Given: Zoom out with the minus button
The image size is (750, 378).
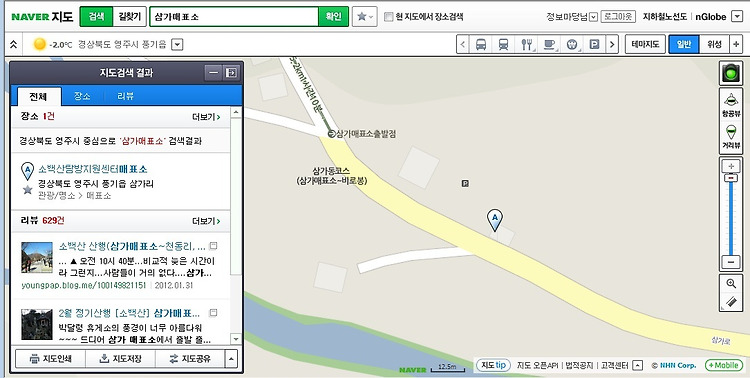Looking at the screenshot, I should 731,262.
